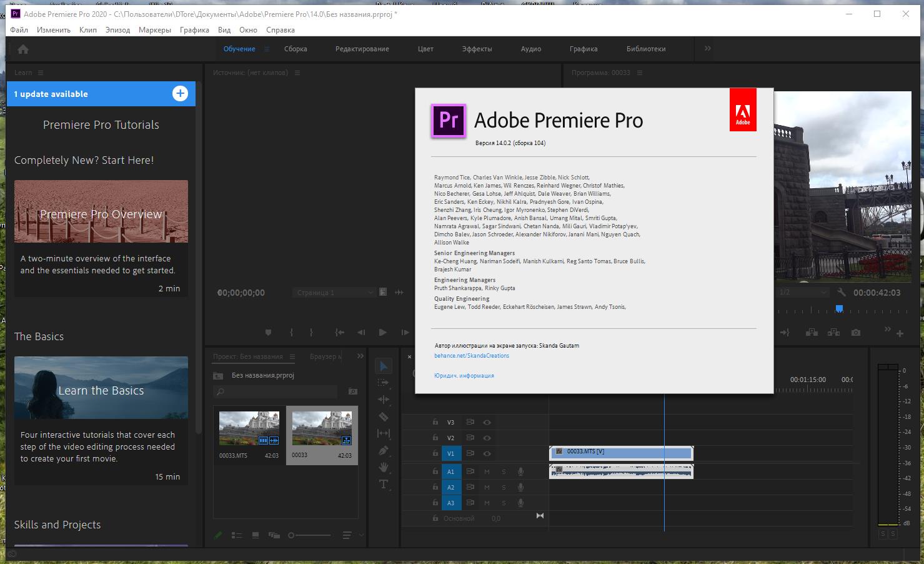
Task: Click Go to In in Source monitor
Action: tap(339, 333)
